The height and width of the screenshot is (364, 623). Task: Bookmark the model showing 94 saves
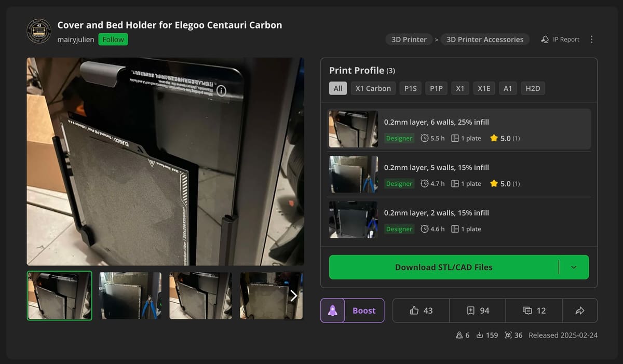478,311
